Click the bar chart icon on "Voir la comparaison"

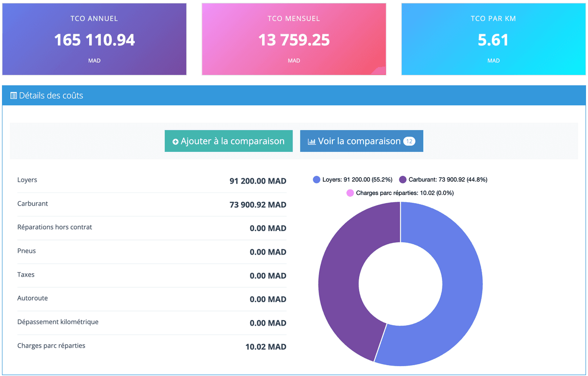312,141
